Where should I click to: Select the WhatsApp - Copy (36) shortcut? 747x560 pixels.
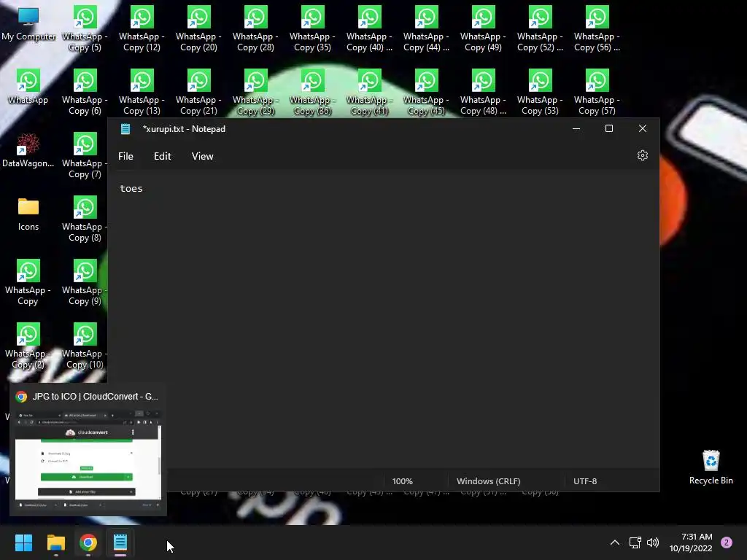pos(312,92)
